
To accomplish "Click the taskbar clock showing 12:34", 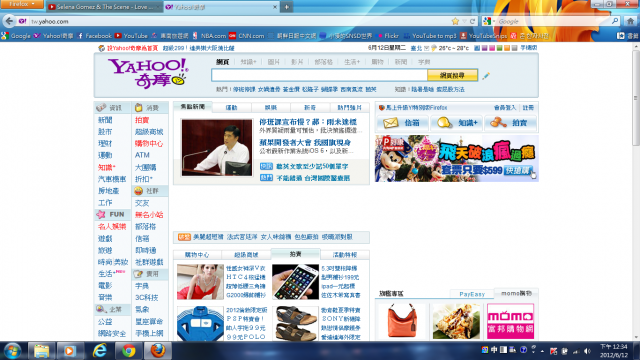I will pyautogui.click(x=613, y=351).
